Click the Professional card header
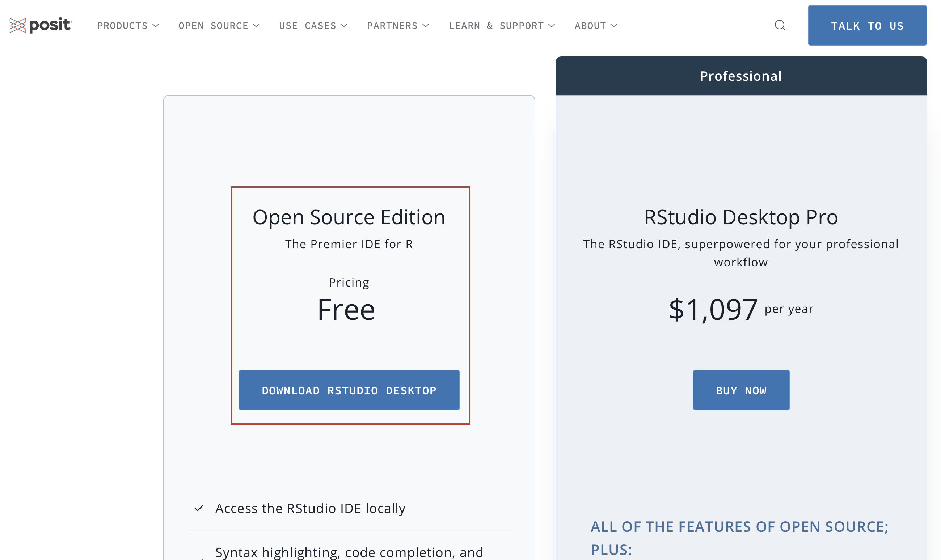 point(741,76)
